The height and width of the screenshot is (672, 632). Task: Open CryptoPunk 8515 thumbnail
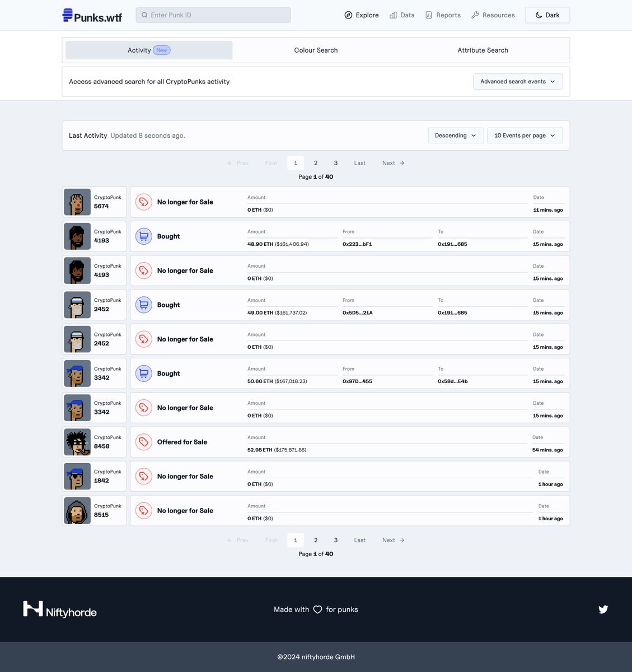(x=77, y=511)
